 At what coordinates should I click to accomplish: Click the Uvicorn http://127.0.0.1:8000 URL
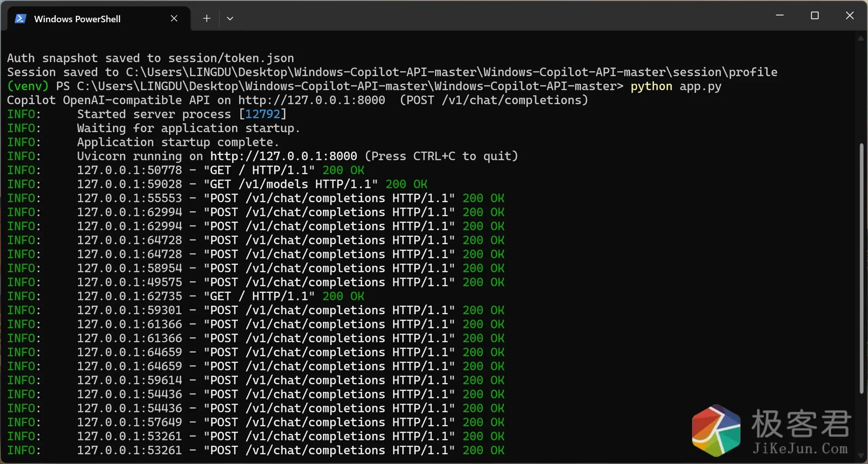coord(283,156)
